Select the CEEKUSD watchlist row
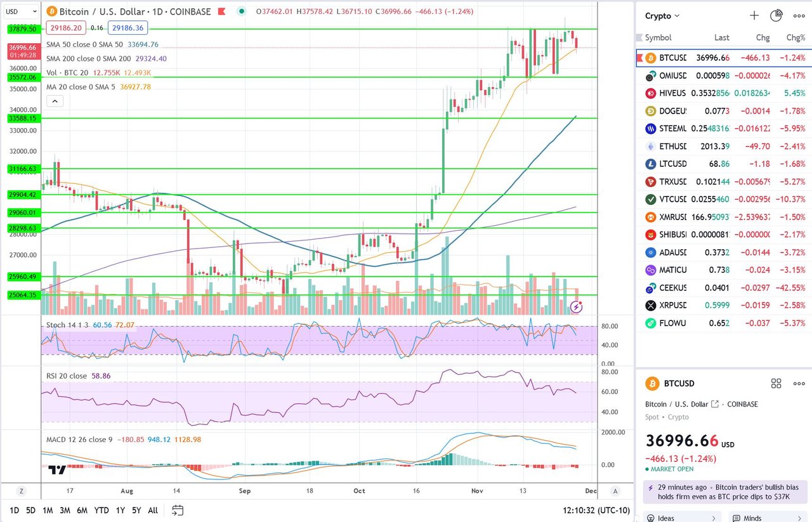812x522 pixels. coord(724,288)
